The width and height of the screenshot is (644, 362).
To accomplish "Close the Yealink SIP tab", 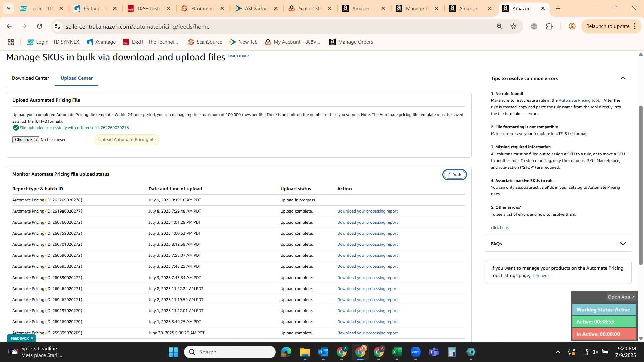I will (x=329, y=8).
